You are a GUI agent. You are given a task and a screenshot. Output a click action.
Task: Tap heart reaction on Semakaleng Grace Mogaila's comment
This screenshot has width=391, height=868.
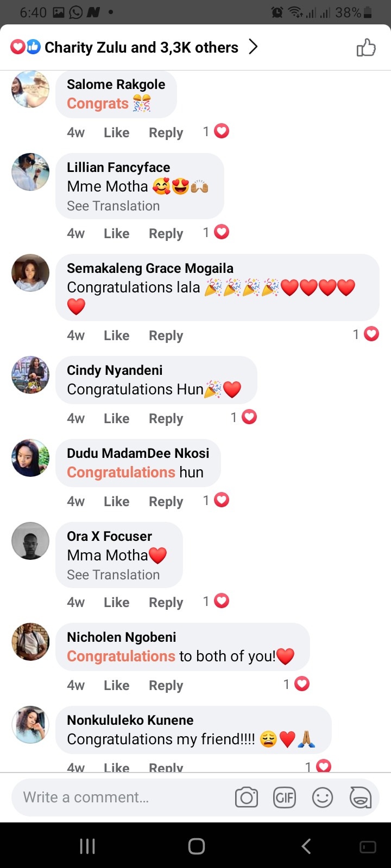(x=371, y=334)
